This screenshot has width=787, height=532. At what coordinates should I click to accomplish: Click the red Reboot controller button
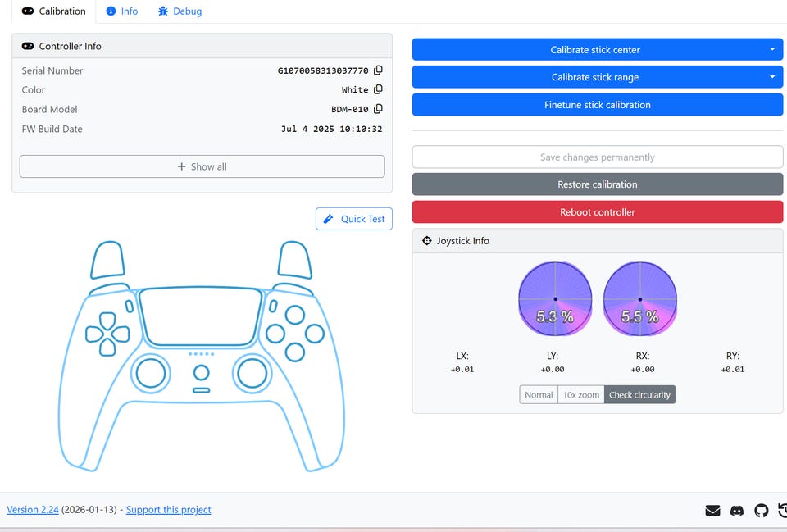(x=598, y=211)
